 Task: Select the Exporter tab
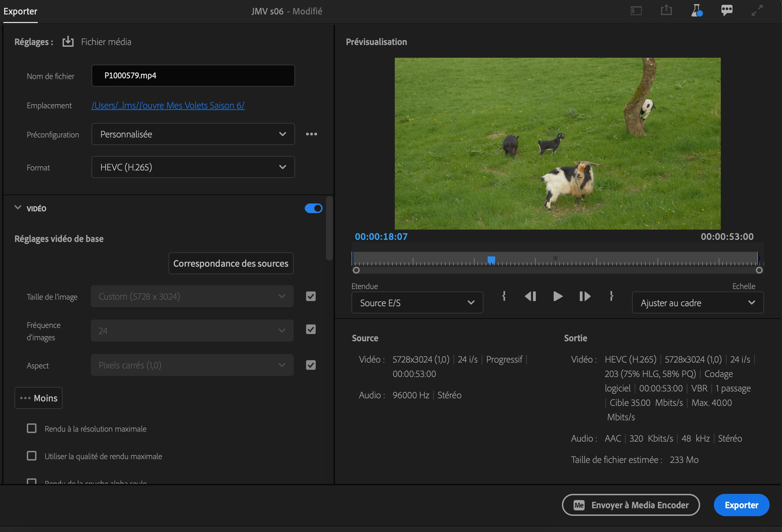(x=20, y=11)
